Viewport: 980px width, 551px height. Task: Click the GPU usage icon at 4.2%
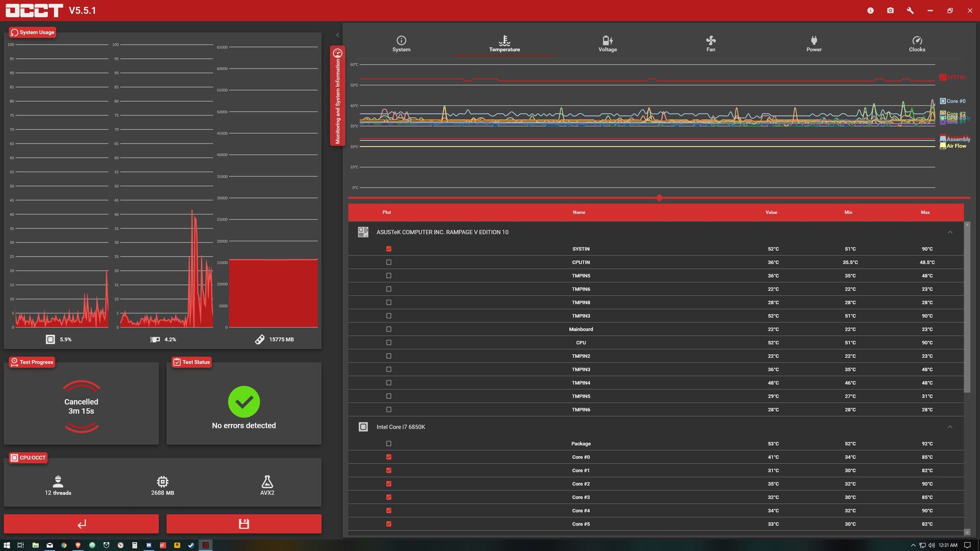pyautogui.click(x=155, y=339)
